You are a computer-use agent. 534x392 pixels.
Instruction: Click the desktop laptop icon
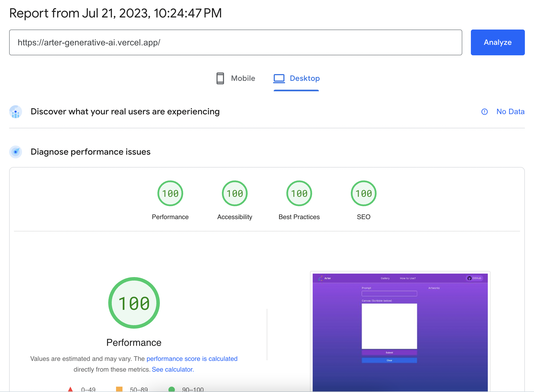[279, 78]
